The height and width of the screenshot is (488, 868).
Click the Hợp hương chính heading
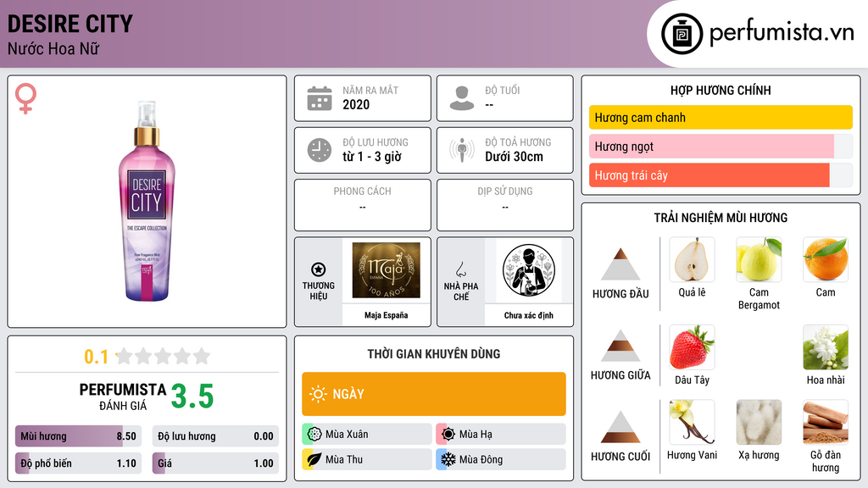point(721,90)
